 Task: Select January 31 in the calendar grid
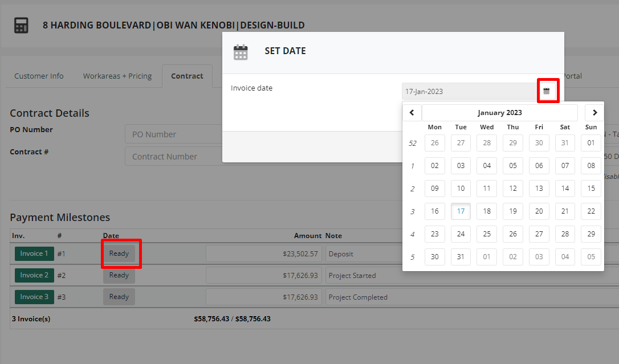click(x=461, y=256)
